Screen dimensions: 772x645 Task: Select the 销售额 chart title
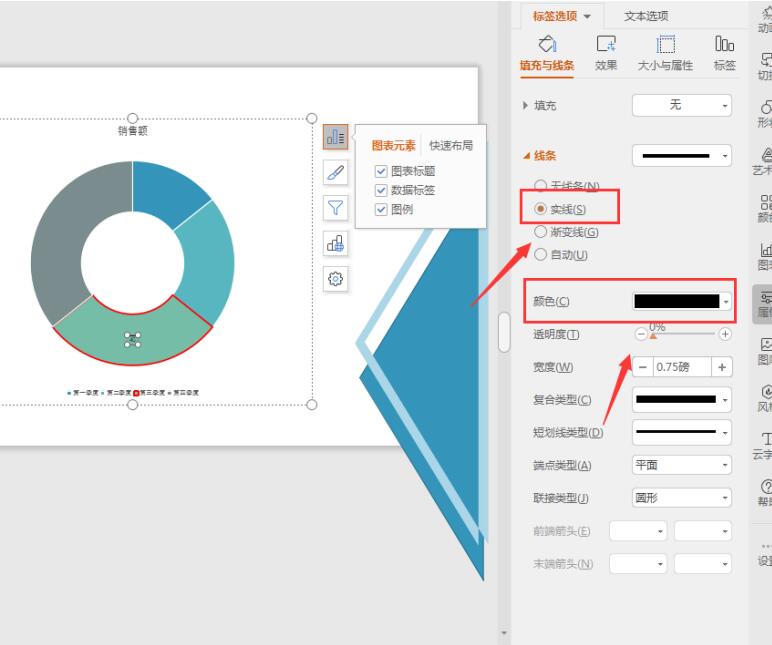tap(132, 130)
